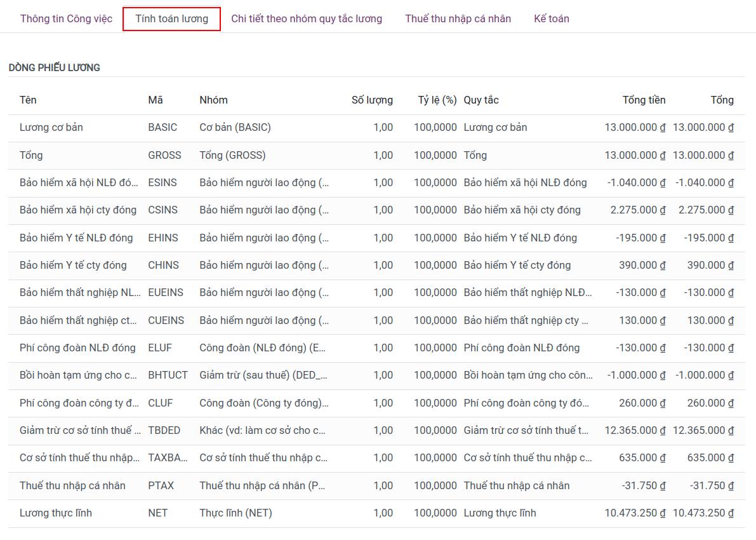Viewport: 756px width, 540px height.
Task: Select the "Thuế thu nhập cá nhân" tab
Action: [457, 18]
